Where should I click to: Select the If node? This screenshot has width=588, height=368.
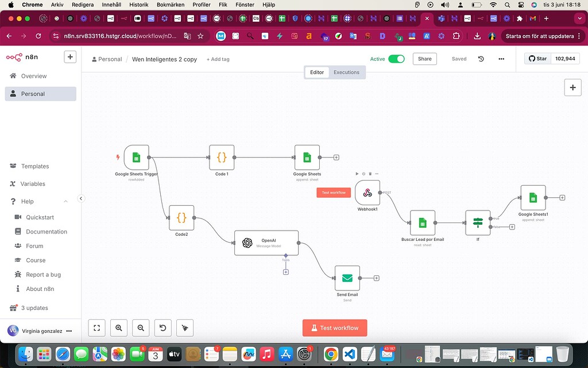pos(477,223)
